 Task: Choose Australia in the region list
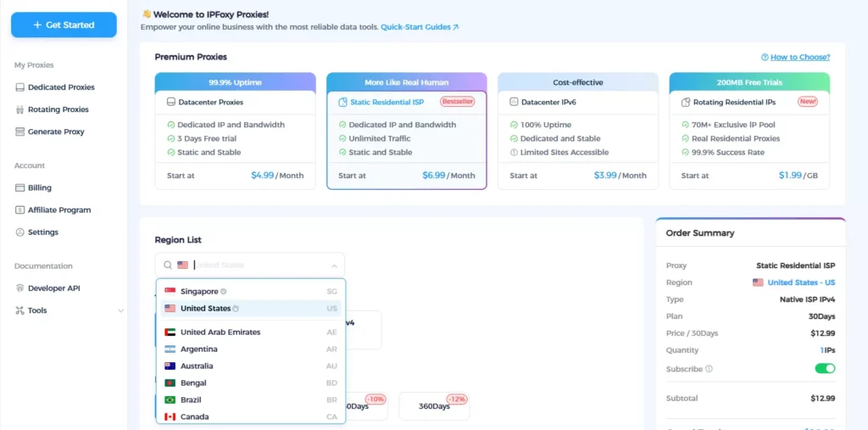(197, 366)
